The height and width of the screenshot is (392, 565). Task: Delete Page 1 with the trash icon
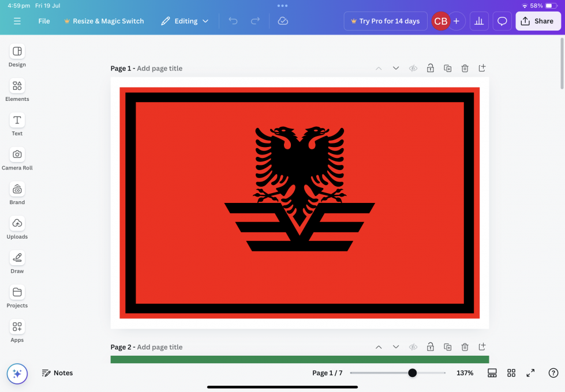click(x=465, y=68)
